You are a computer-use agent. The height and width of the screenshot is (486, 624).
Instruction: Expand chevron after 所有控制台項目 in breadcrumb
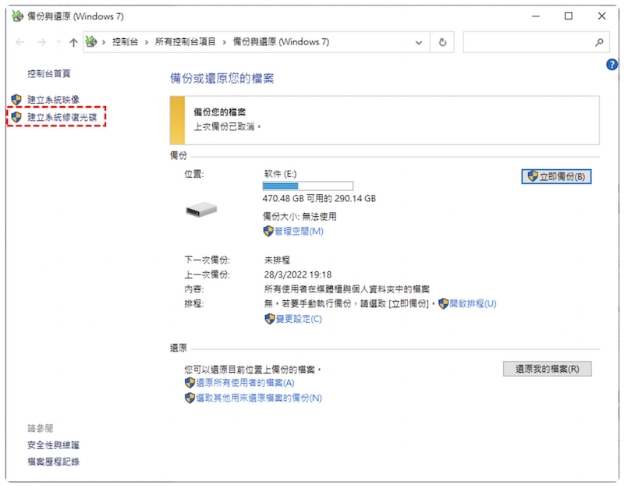[224, 42]
